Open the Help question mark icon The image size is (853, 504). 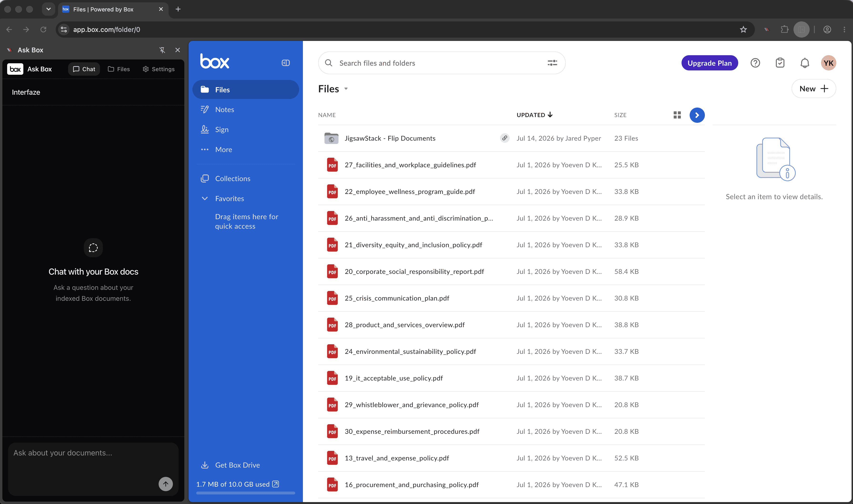point(755,63)
